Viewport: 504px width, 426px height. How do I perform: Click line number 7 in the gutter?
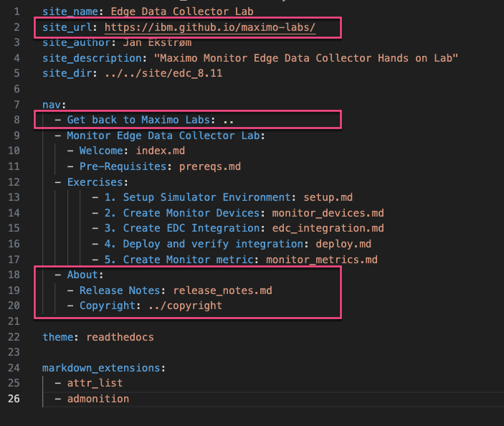click(16, 105)
